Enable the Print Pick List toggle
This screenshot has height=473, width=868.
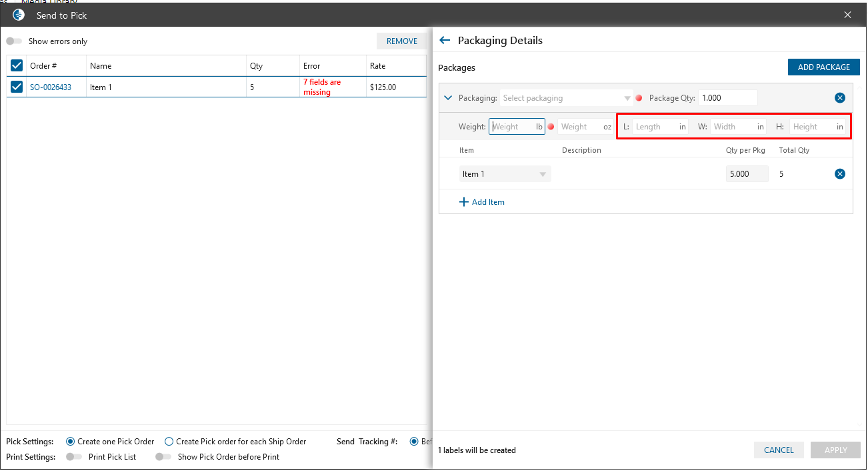[x=74, y=457]
